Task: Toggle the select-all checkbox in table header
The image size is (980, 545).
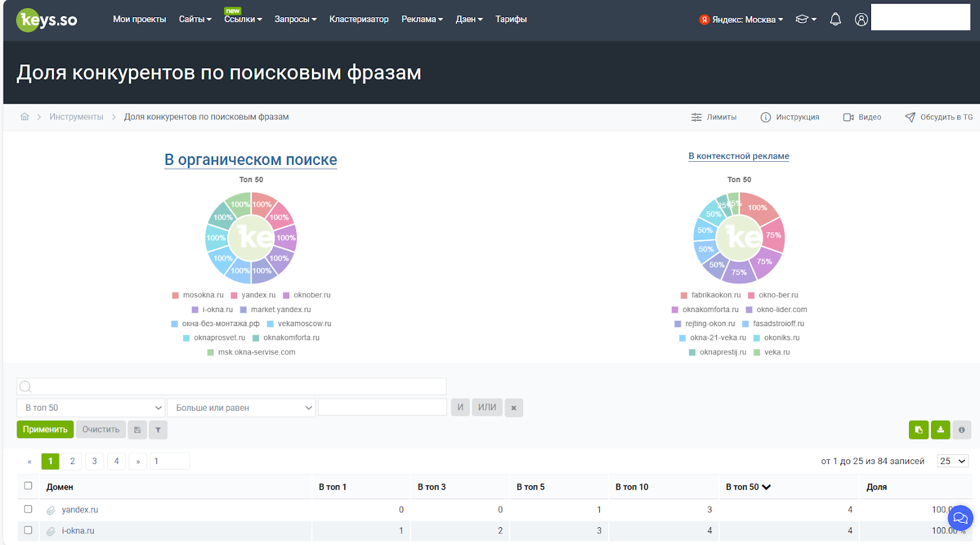Action: tap(28, 486)
